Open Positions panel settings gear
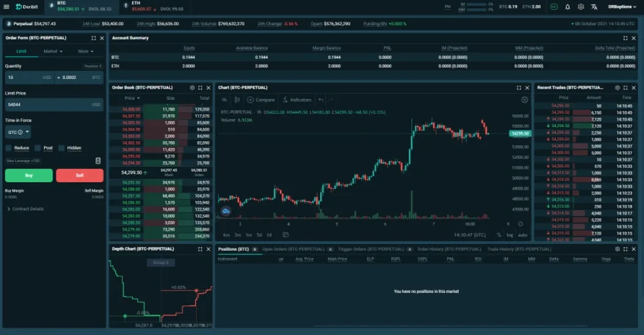The height and width of the screenshot is (335, 644). click(x=617, y=249)
